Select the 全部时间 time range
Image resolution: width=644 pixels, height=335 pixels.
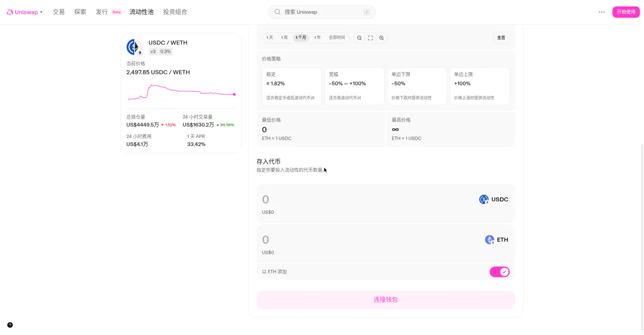pos(337,38)
